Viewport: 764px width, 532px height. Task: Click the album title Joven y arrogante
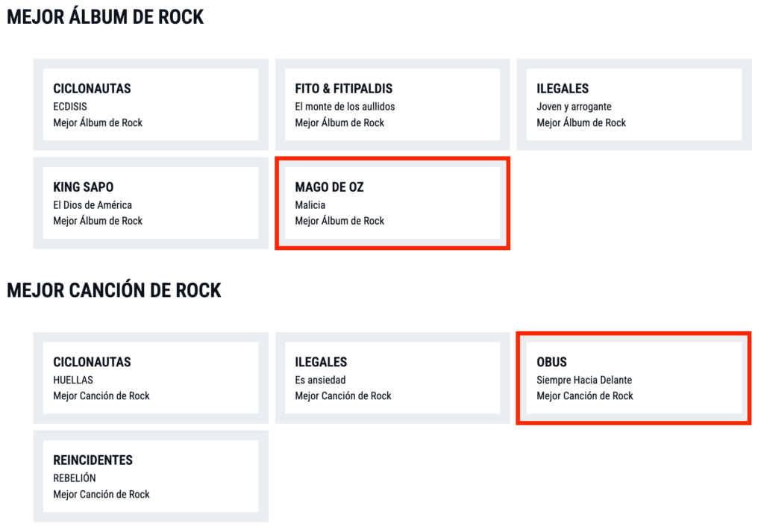point(574,107)
